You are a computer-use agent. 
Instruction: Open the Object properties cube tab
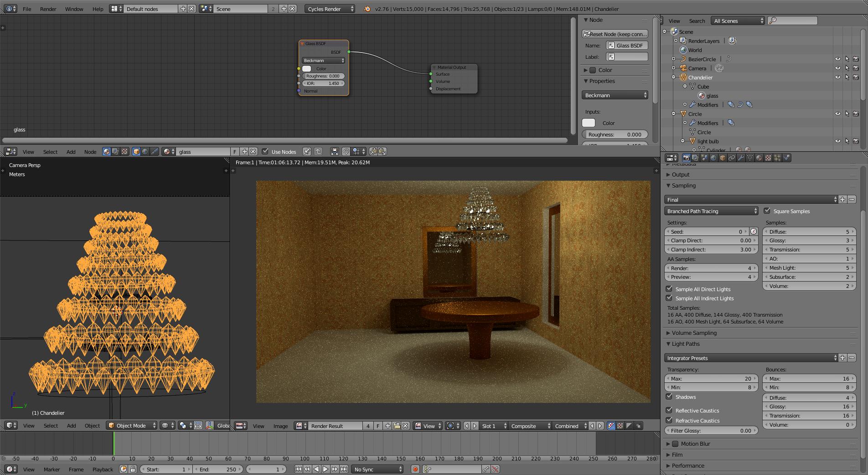coord(723,158)
